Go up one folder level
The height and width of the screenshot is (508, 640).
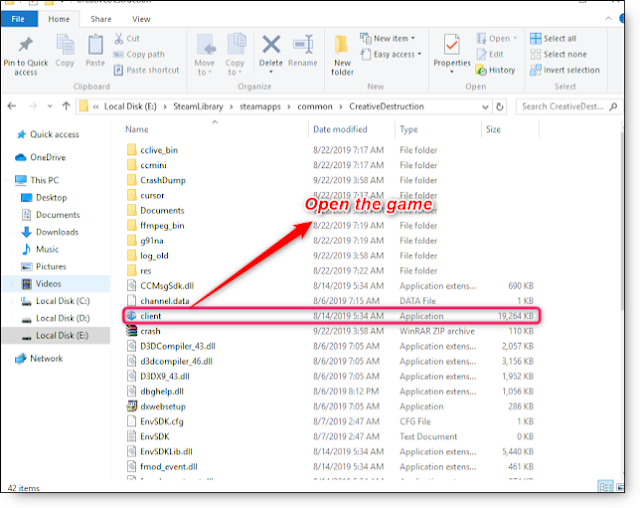click(x=66, y=106)
